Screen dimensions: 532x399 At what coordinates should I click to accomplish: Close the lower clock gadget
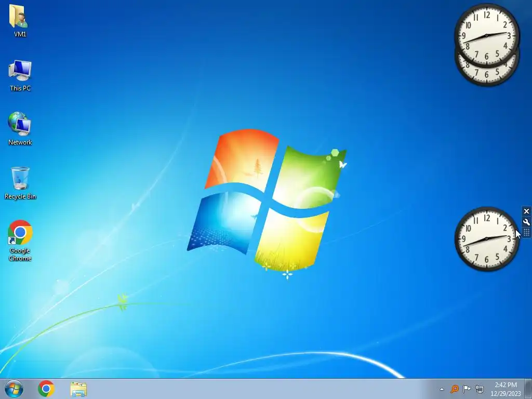[x=526, y=211]
